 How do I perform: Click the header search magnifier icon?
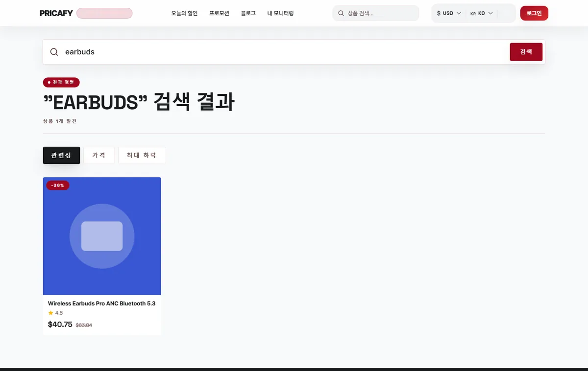pyautogui.click(x=341, y=13)
